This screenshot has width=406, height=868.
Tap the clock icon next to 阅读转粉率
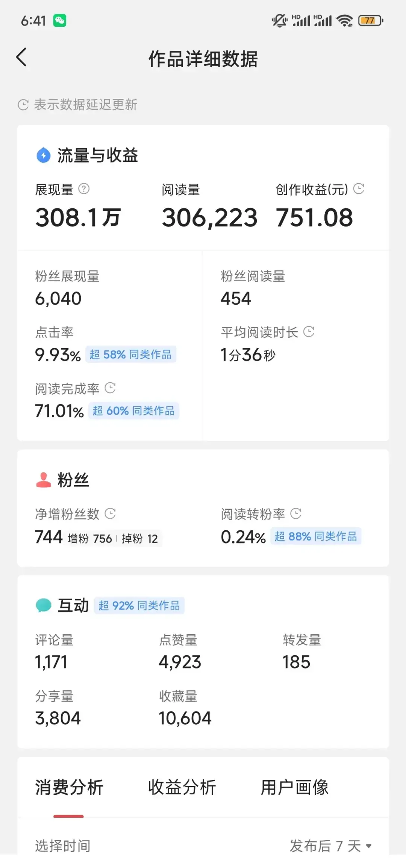point(296,513)
